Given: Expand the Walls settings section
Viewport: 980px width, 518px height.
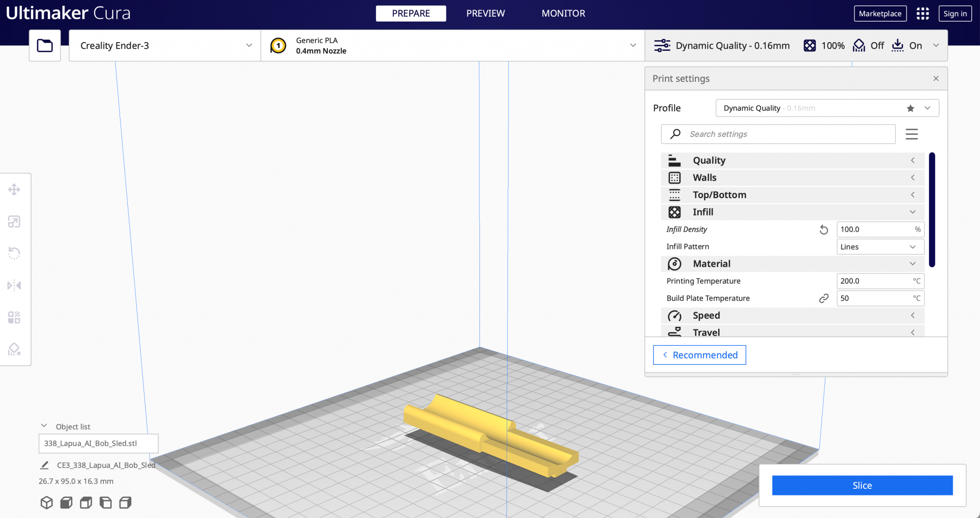Looking at the screenshot, I should pos(792,178).
